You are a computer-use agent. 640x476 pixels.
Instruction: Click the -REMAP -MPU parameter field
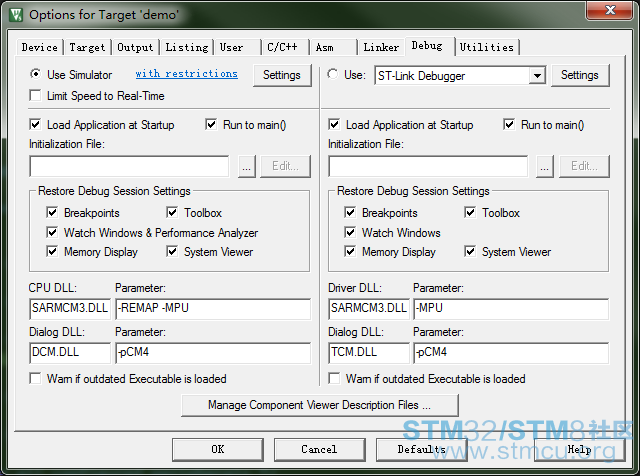[x=213, y=309]
